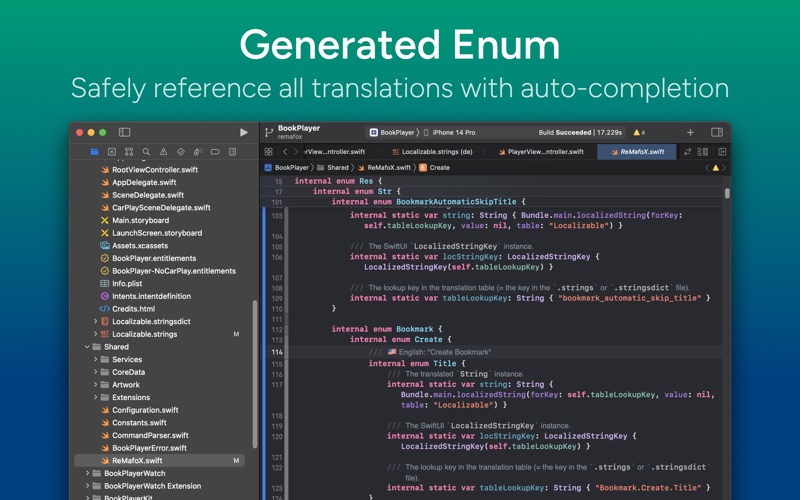Switch to PlayerView...ntroller.swift tab
The image size is (800, 500).
pos(541,152)
